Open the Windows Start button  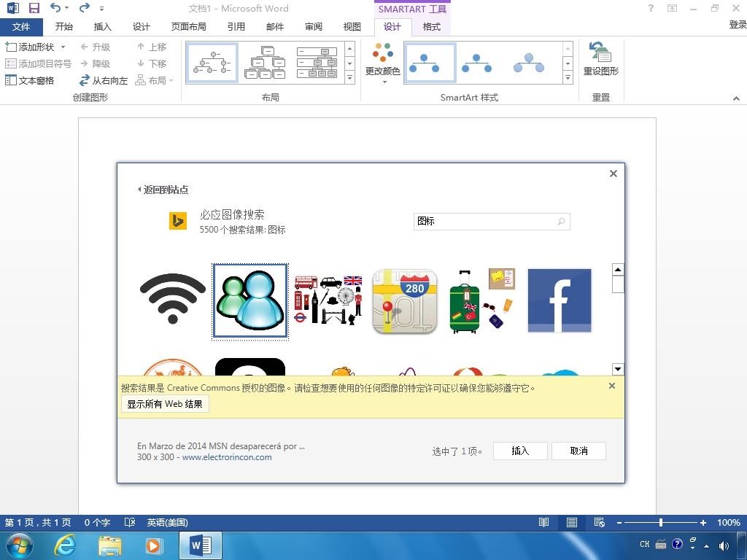(x=20, y=545)
